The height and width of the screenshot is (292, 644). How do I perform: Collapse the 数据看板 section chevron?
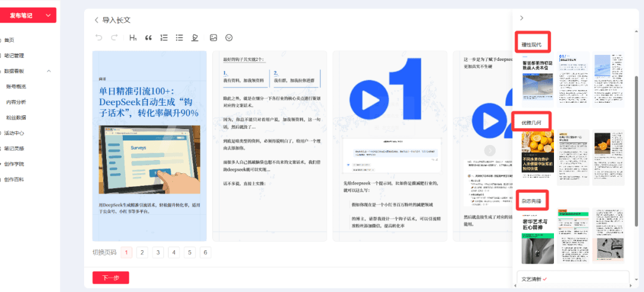[49, 71]
